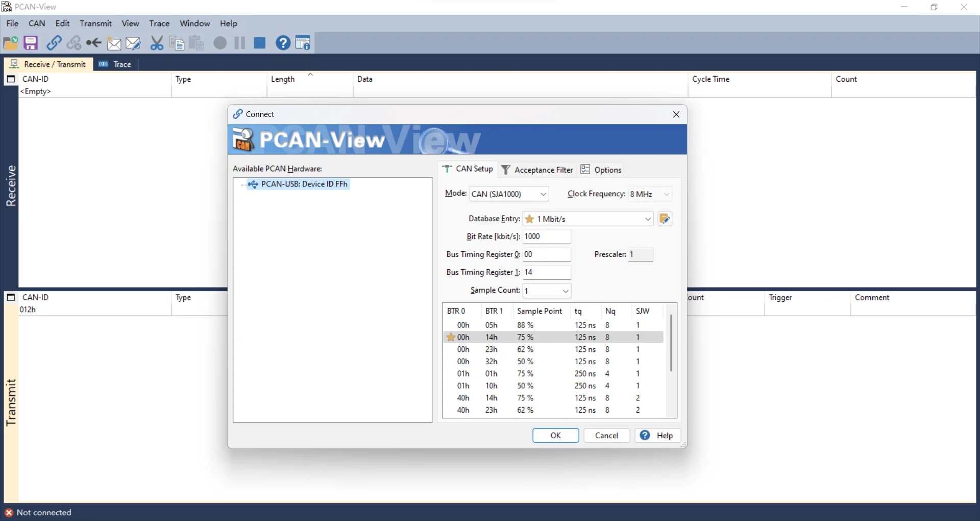The width and height of the screenshot is (980, 521).
Task: Switch to the Acceptance Filter tab
Action: point(537,170)
